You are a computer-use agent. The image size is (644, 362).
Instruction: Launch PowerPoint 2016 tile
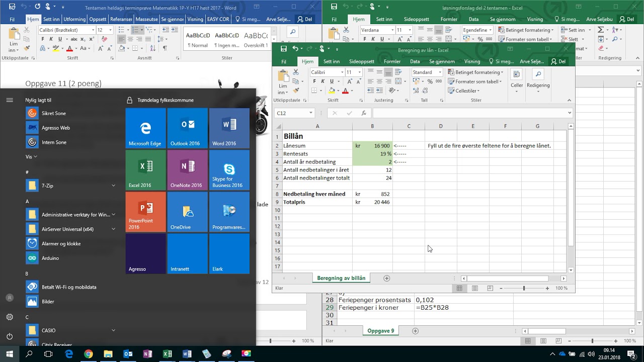145,212
